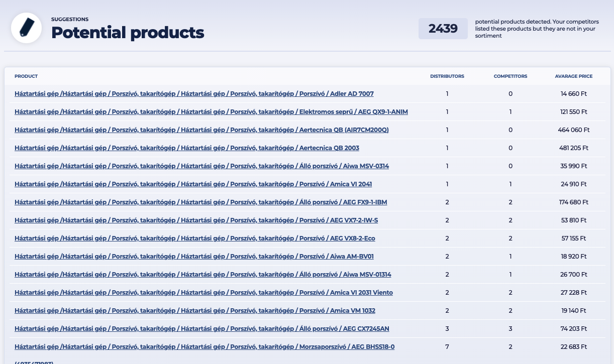
Task: Open the AEG FX9-1-IBM product link
Action: click(x=201, y=202)
